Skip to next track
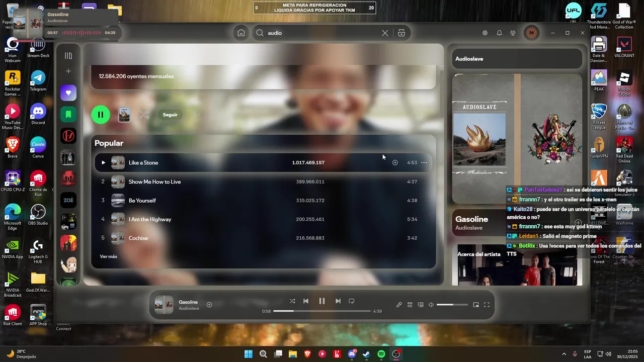The height and width of the screenshot is (362, 644). click(338, 301)
